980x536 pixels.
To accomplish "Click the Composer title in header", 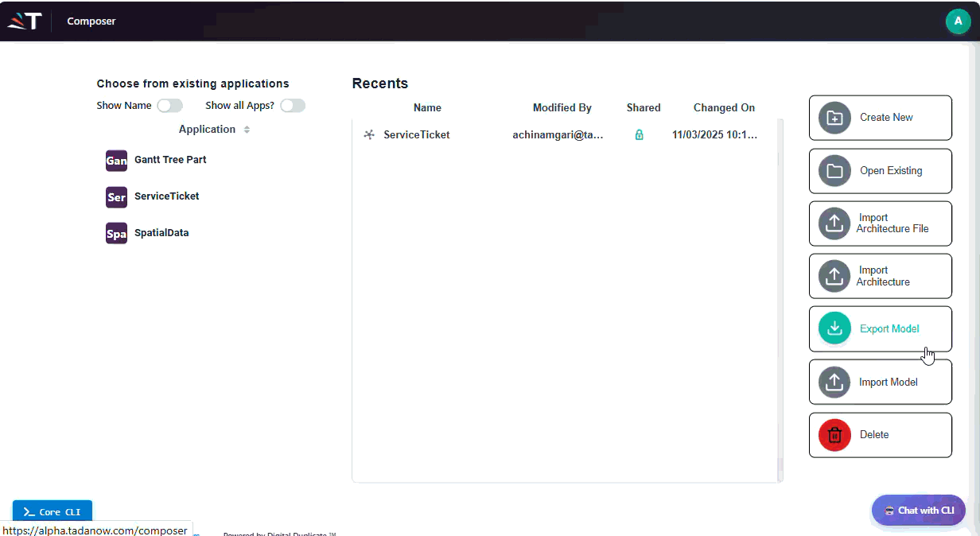I will [91, 21].
